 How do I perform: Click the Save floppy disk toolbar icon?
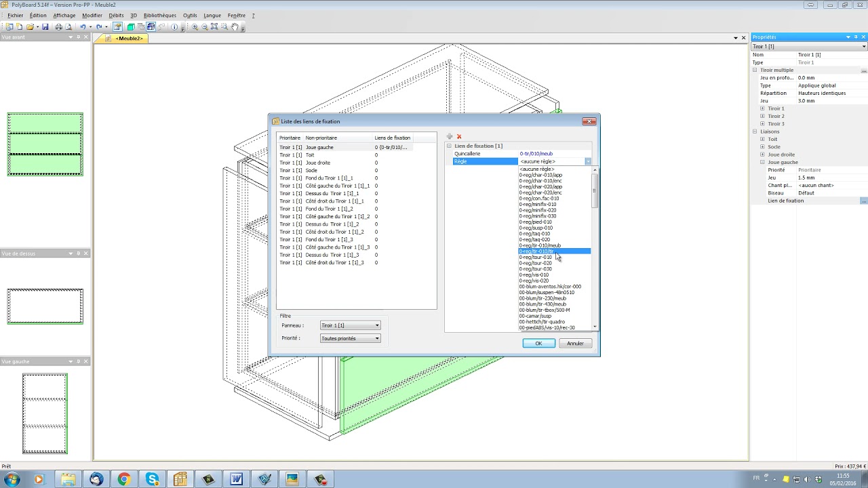point(45,27)
